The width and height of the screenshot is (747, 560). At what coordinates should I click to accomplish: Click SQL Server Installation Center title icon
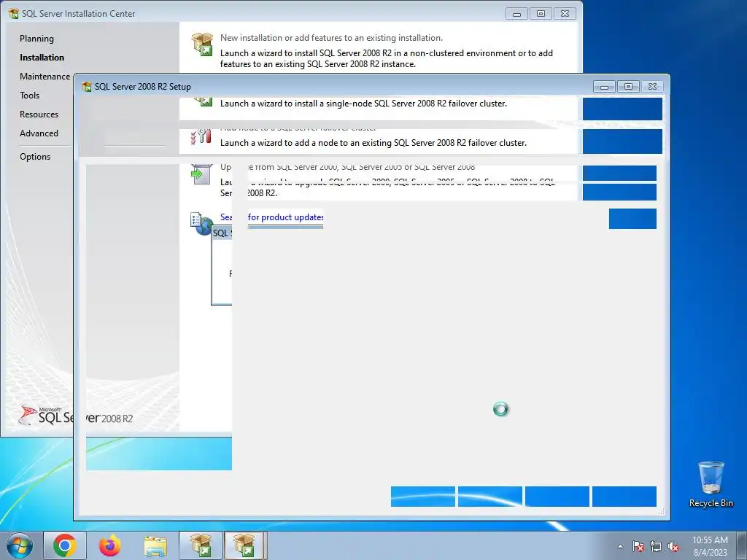(x=14, y=13)
